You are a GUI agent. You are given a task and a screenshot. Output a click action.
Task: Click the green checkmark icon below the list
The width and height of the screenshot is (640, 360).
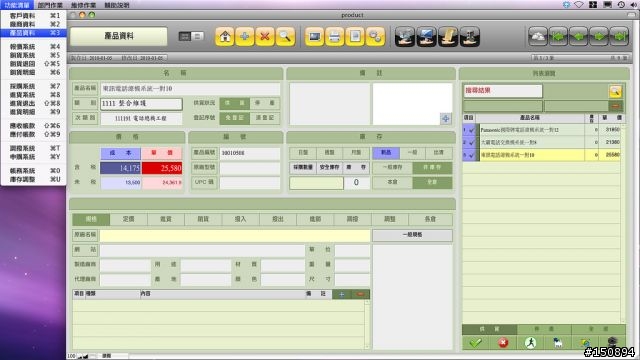[x=475, y=343]
